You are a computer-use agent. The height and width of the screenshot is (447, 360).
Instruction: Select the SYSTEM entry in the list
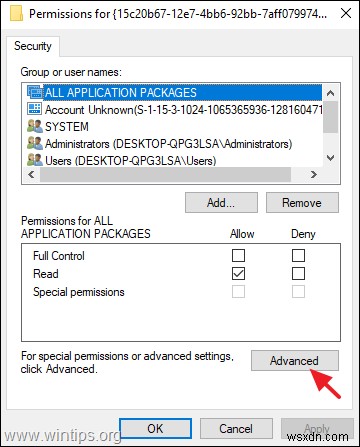173,127
